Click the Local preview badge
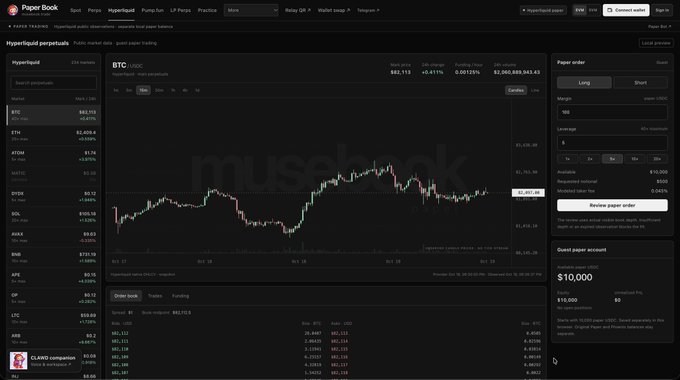The height and width of the screenshot is (380, 680). click(656, 43)
